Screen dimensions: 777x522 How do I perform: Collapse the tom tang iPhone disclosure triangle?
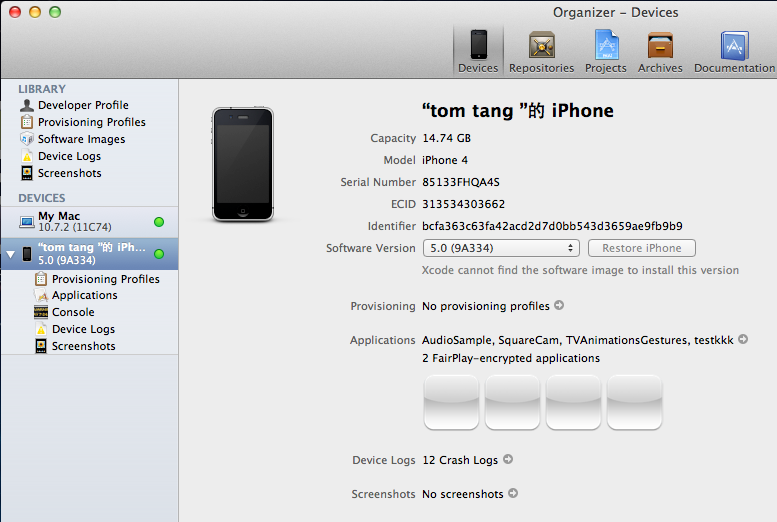(10, 254)
